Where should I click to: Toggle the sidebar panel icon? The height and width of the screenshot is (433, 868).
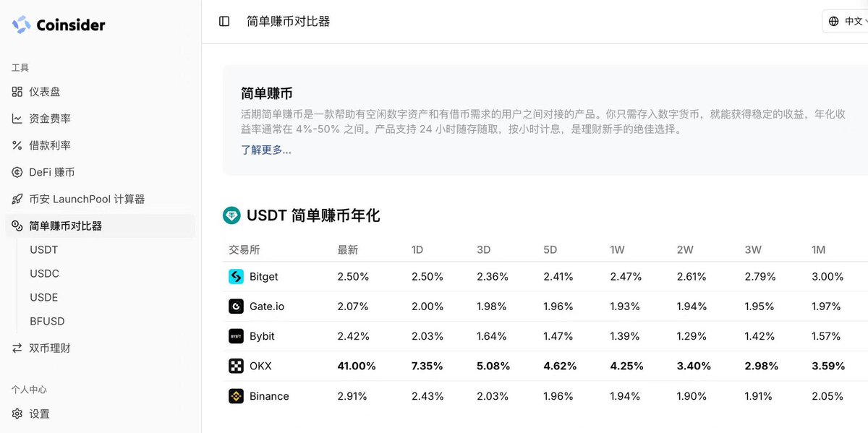224,22
